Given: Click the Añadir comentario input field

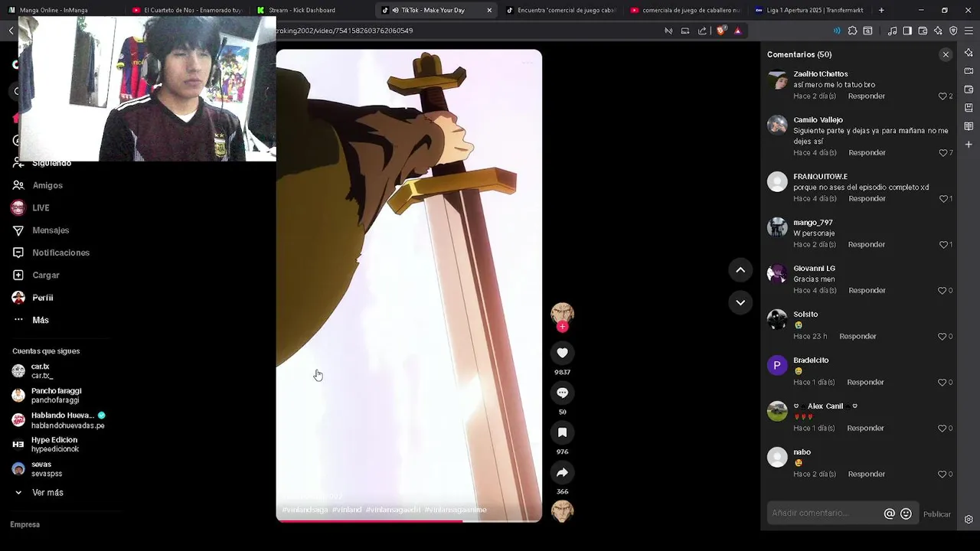Looking at the screenshot, I should pyautogui.click(x=825, y=514).
